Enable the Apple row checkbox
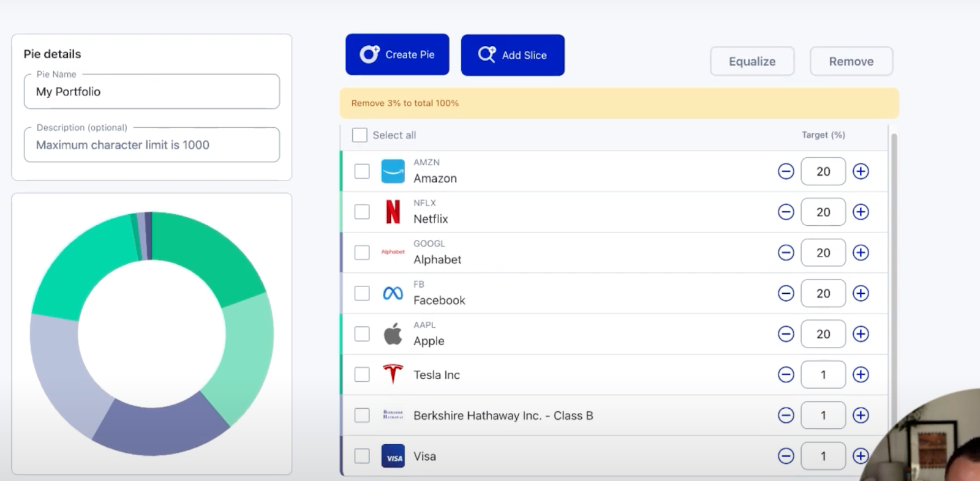 pos(362,334)
